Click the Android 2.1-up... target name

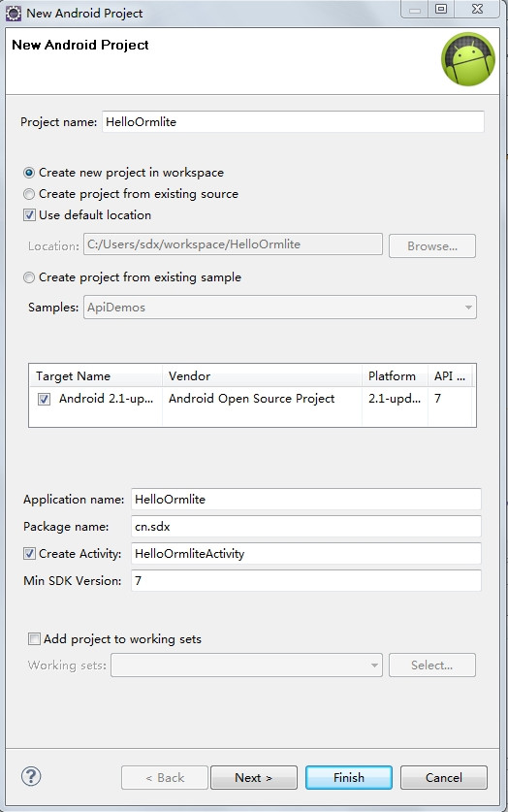pyautogui.click(x=106, y=398)
